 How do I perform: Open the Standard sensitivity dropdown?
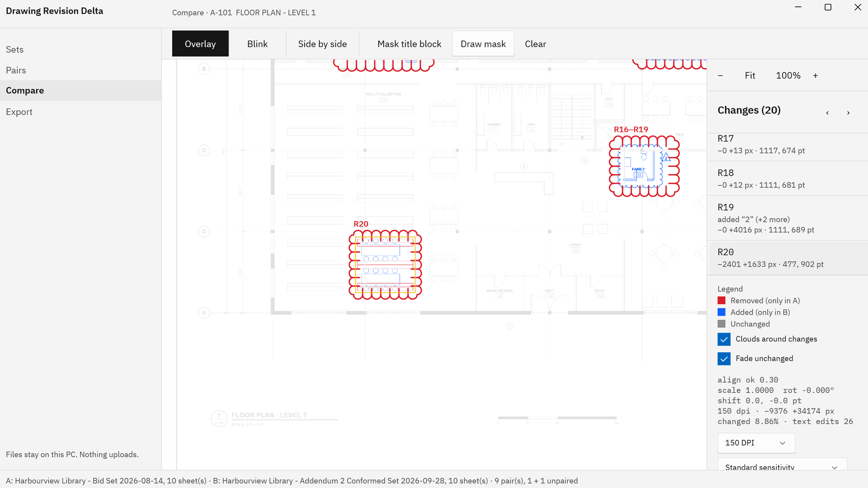[782, 465]
